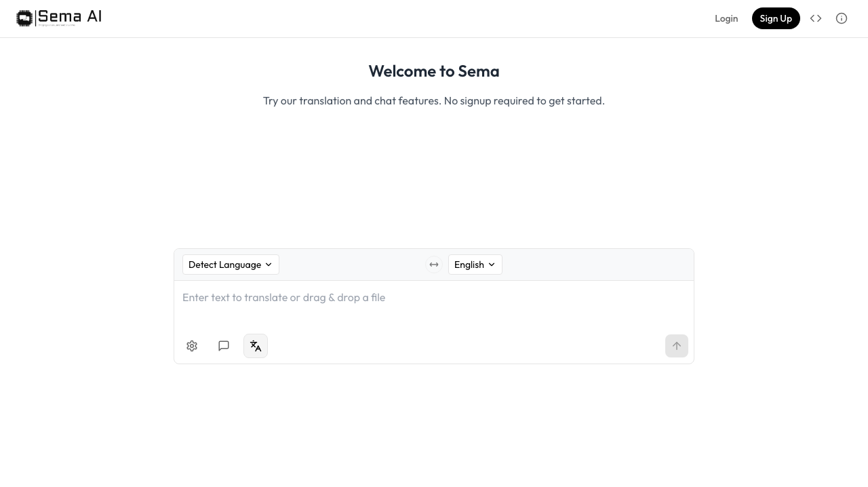Click the Login link

726,18
